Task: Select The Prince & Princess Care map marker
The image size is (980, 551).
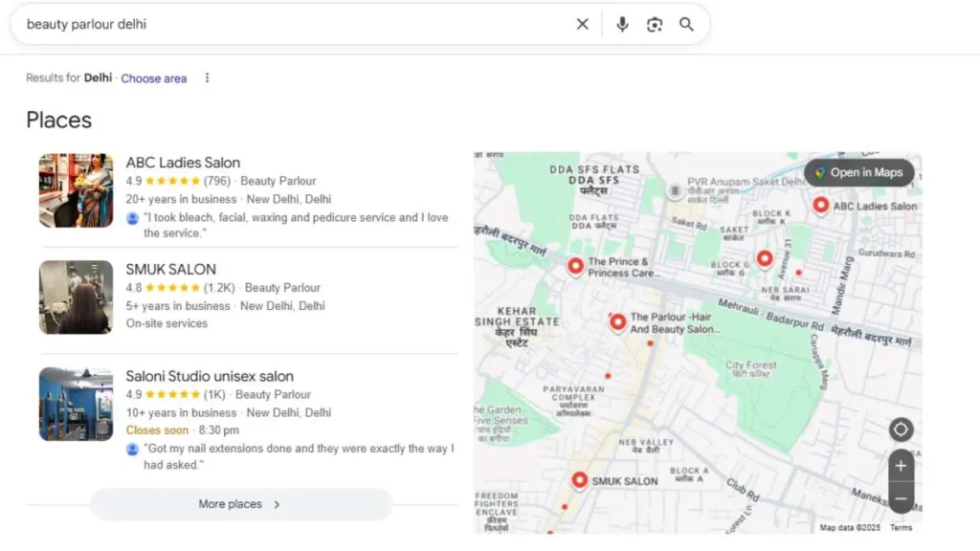Action: pos(575,263)
